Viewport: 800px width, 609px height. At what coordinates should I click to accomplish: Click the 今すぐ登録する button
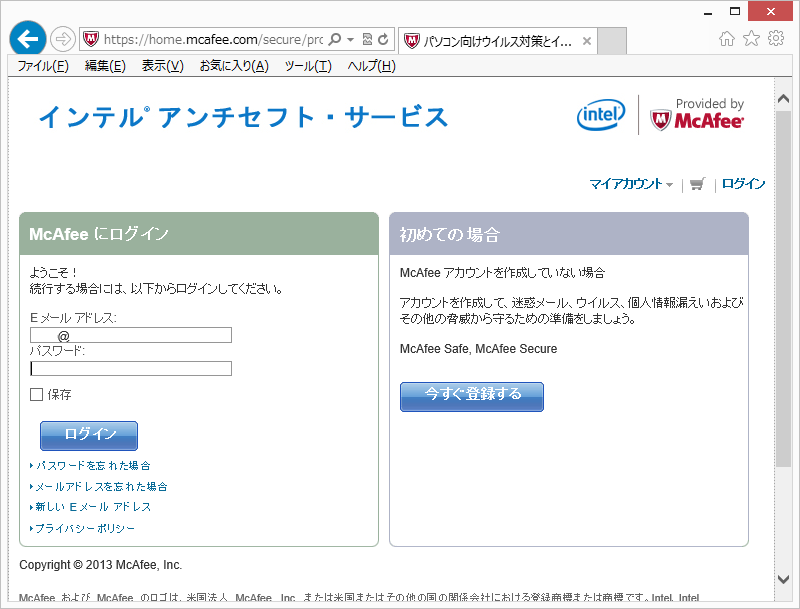pyautogui.click(x=472, y=396)
